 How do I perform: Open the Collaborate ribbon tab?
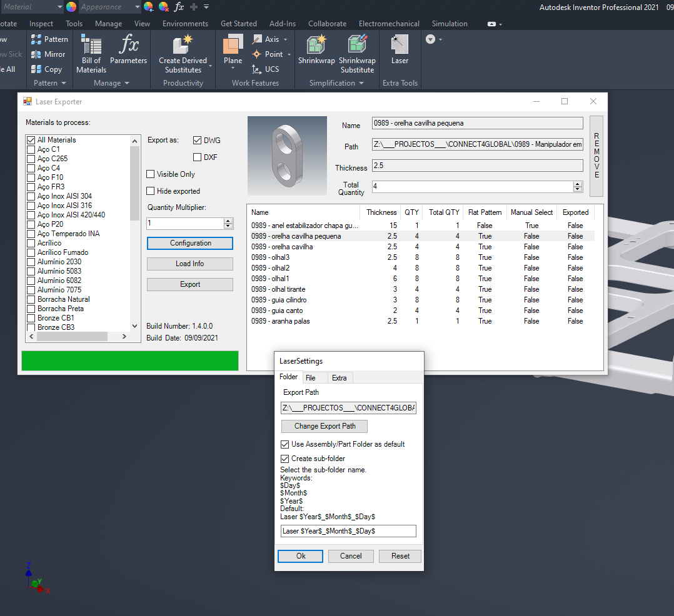tap(327, 24)
